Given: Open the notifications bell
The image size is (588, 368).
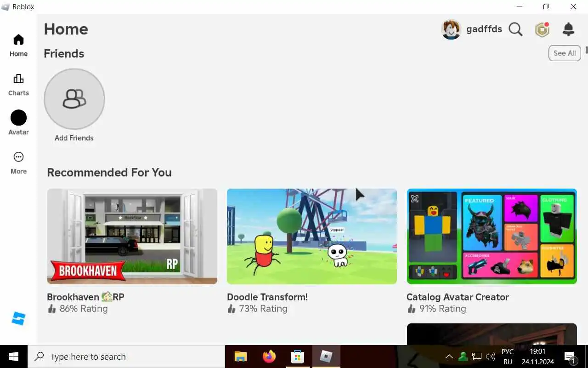Looking at the screenshot, I should [x=569, y=30].
